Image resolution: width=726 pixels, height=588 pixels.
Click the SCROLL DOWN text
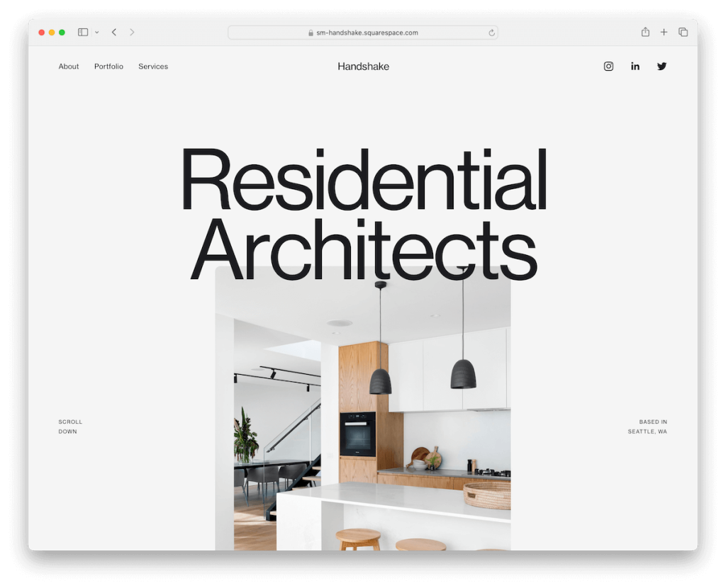(70, 426)
